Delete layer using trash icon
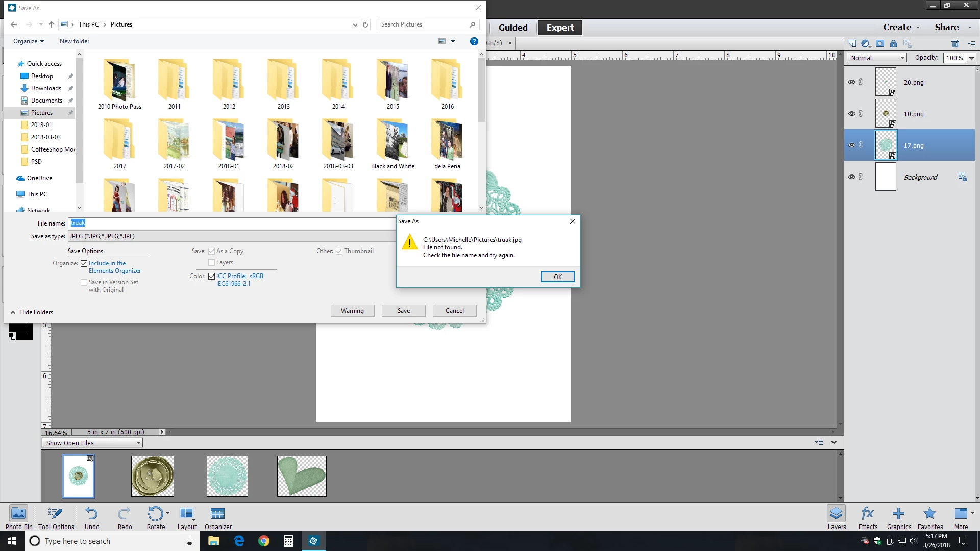980x551 pixels. coord(955,44)
